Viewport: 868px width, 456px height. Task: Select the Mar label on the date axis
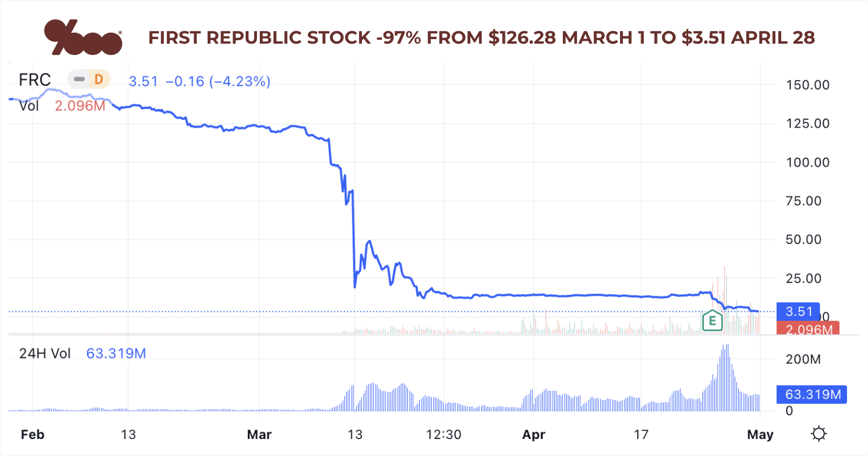click(260, 434)
